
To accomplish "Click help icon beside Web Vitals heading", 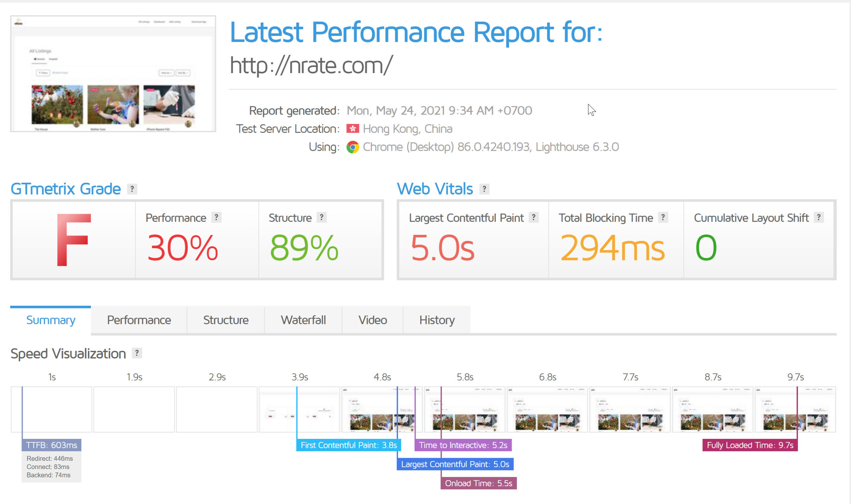I will pos(484,189).
